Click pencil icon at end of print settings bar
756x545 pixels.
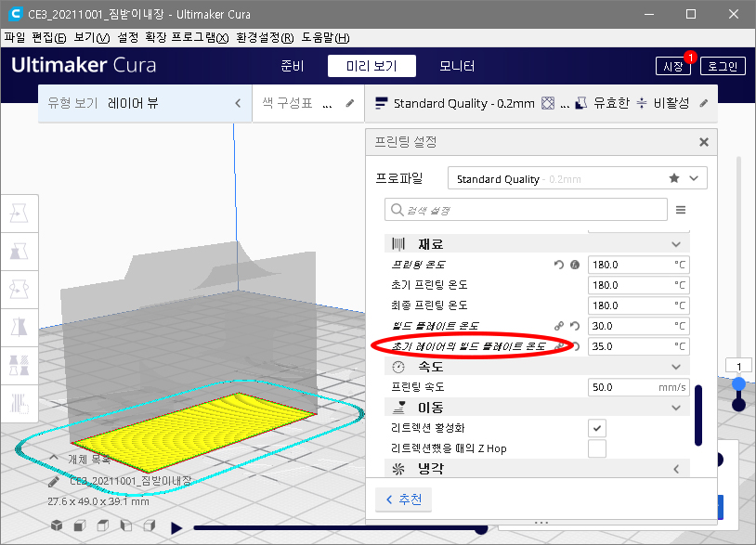tap(704, 103)
